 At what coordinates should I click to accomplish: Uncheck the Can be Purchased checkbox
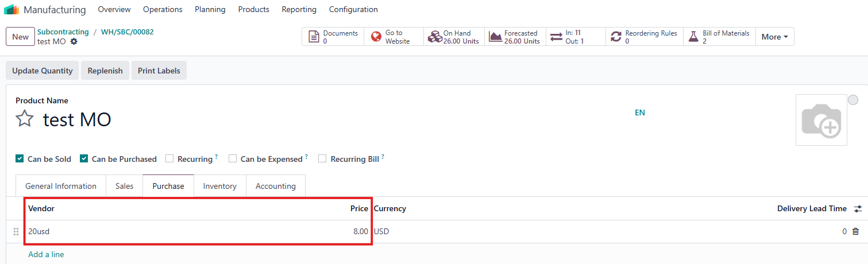84,159
